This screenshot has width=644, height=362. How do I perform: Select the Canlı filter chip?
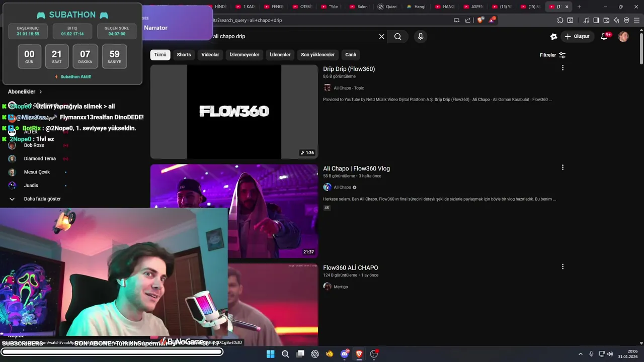tap(351, 55)
